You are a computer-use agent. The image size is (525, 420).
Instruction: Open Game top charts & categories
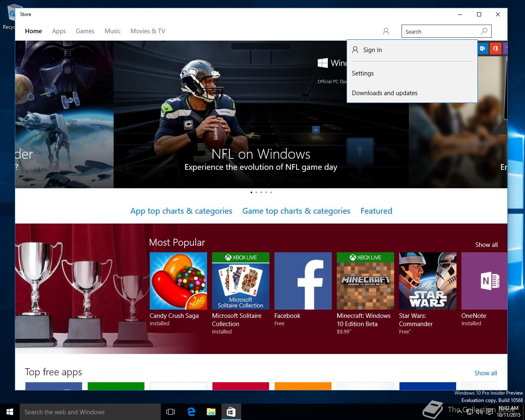click(296, 211)
